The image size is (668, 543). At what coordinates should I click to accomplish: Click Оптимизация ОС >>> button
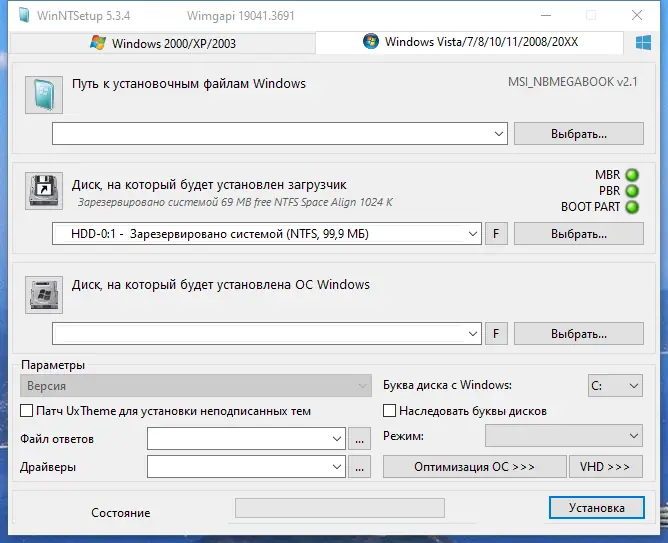pos(475,467)
